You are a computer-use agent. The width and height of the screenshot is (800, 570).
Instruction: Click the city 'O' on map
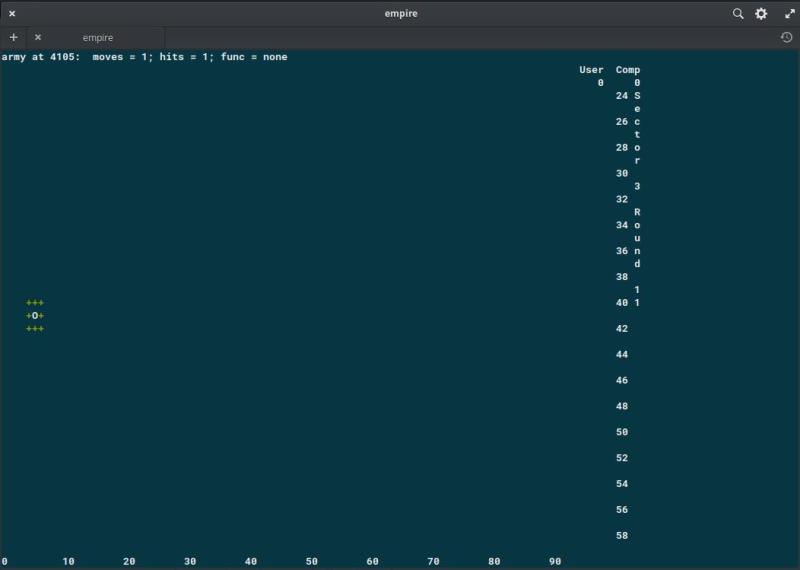point(35,316)
